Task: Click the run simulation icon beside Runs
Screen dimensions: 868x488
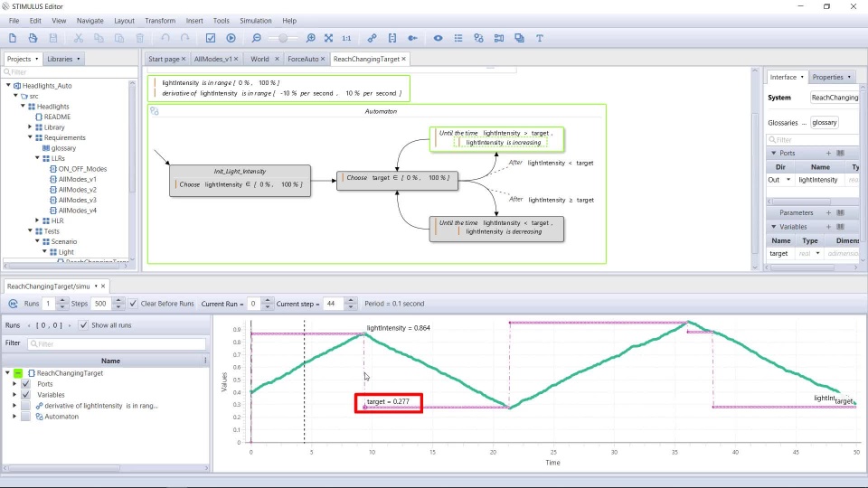Action: pos(13,304)
